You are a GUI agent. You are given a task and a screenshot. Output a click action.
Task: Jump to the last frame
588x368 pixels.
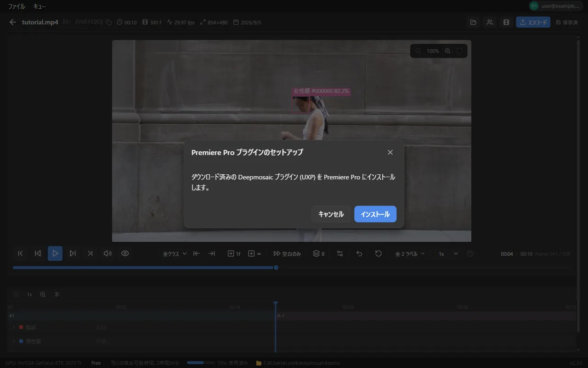click(90, 253)
